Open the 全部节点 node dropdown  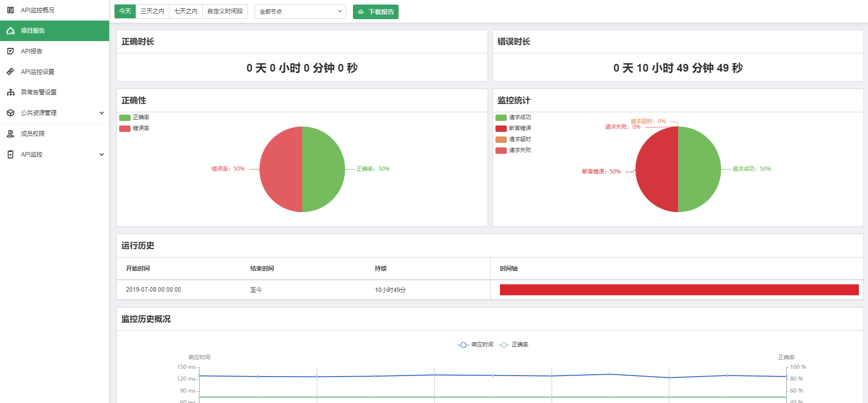pos(300,11)
